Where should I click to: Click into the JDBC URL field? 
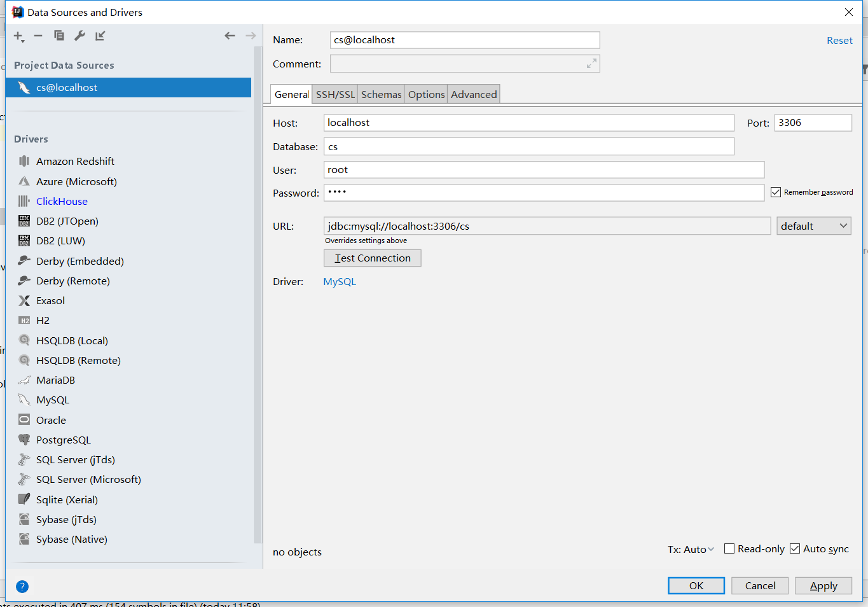[x=547, y=226]
